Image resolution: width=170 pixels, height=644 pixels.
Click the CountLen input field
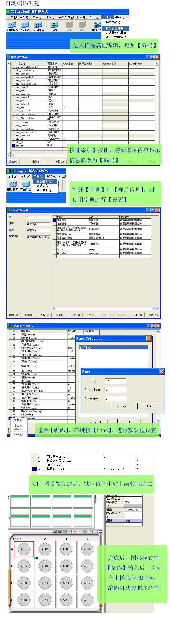click(115, 389)
